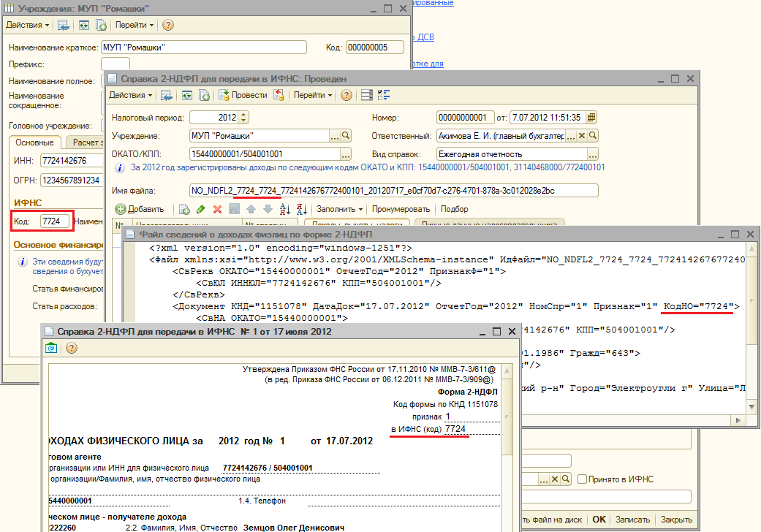Click the Налоговый период year spinner
This screenshot has height=532, width=761.
point(243,117)
